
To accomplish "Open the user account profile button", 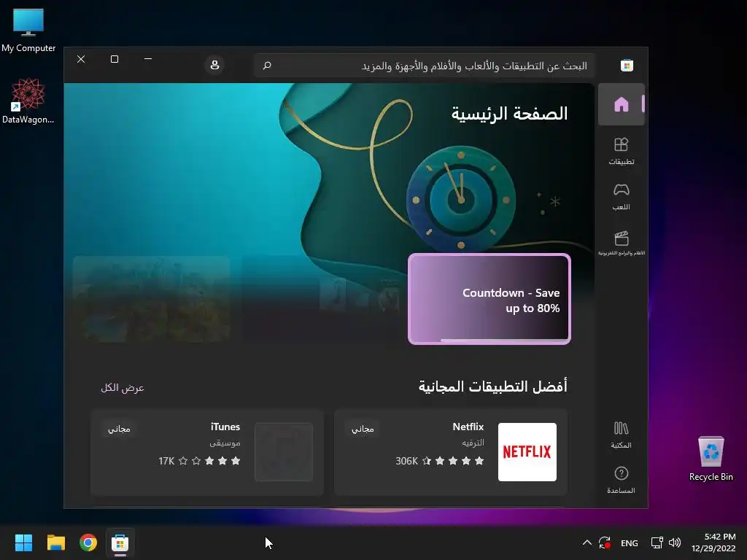I will point(215,65).
